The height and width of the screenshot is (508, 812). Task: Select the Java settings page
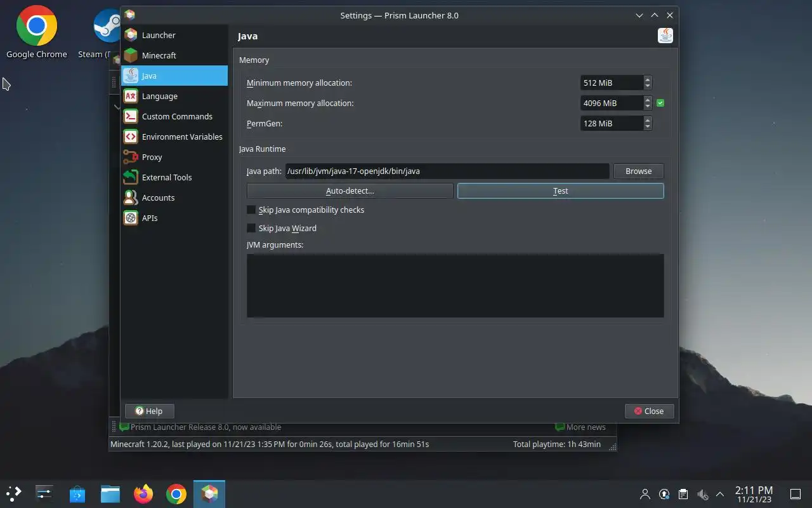point(174,76)
